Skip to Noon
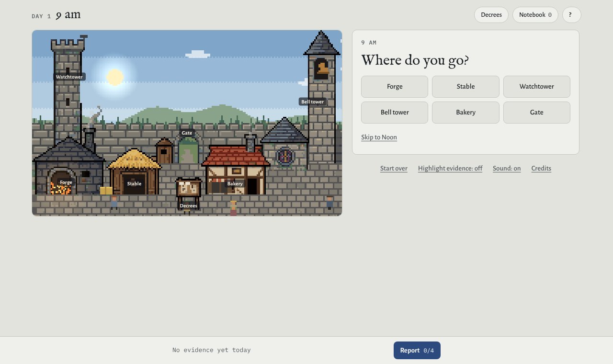613x364 pixels. pos(379,137)
